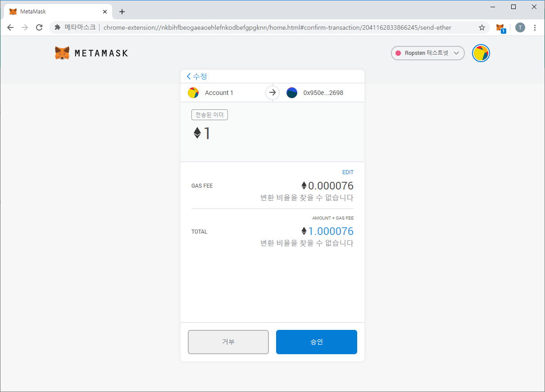Click the browser forward arrow
545x392 pixels.
(25, 27)
